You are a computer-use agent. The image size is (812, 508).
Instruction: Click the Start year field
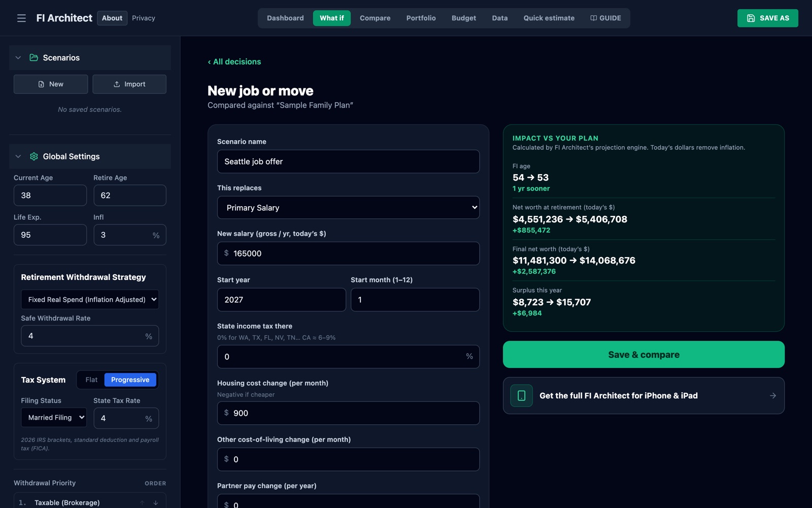282,300
